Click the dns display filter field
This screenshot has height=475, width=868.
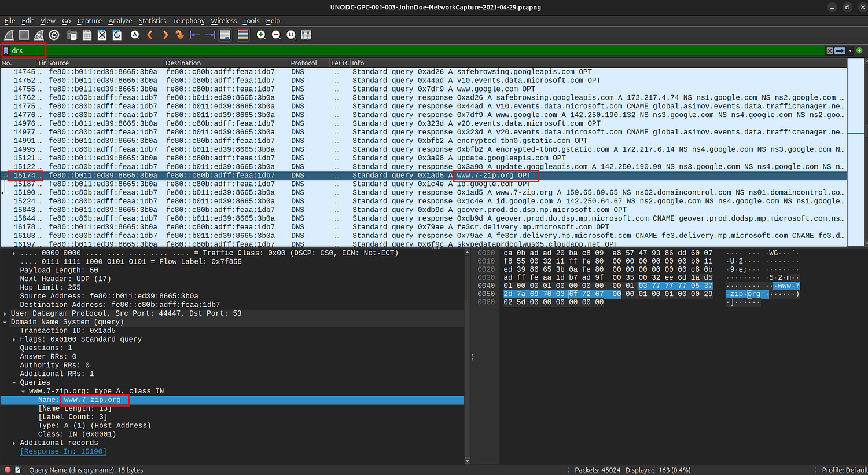coord(405,51)
